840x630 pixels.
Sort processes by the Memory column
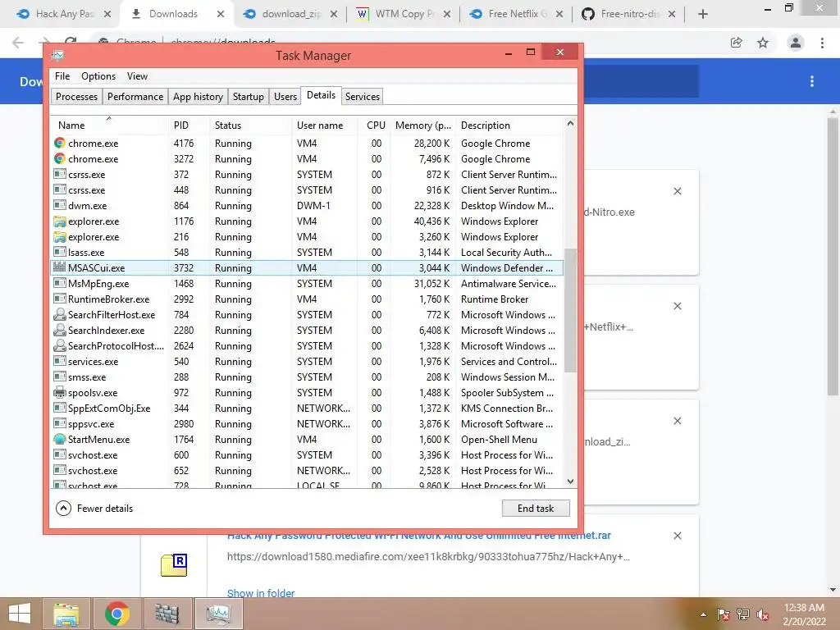tap(423, 125)
